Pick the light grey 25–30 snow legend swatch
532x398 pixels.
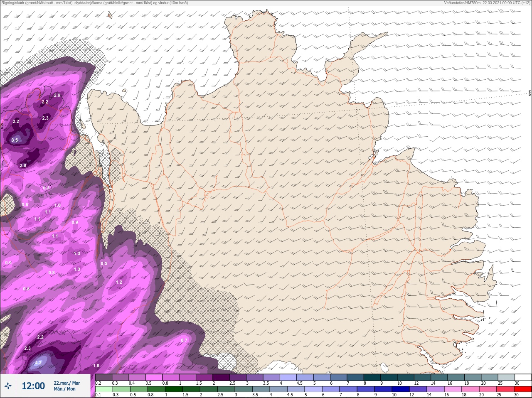click(506, 377)
